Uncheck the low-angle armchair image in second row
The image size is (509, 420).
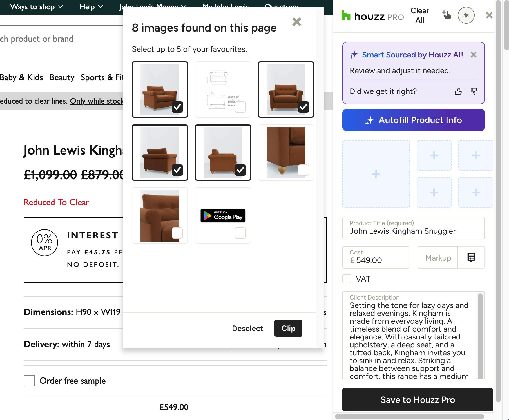click(x=177, y=170)
